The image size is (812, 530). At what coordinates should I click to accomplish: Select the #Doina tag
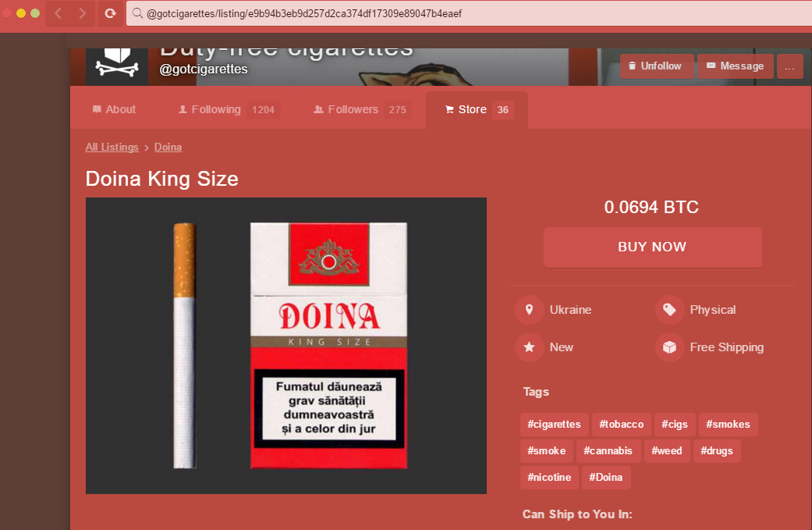[x=606, y=477]
